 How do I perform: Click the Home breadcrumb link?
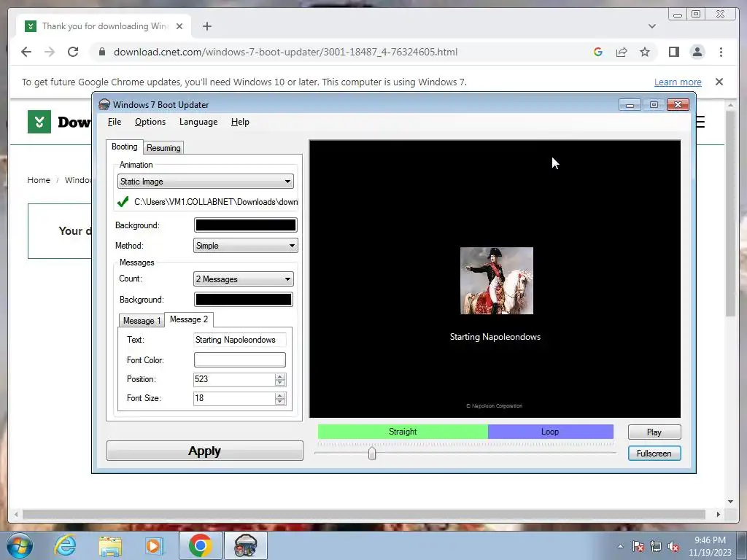point(39,180)
